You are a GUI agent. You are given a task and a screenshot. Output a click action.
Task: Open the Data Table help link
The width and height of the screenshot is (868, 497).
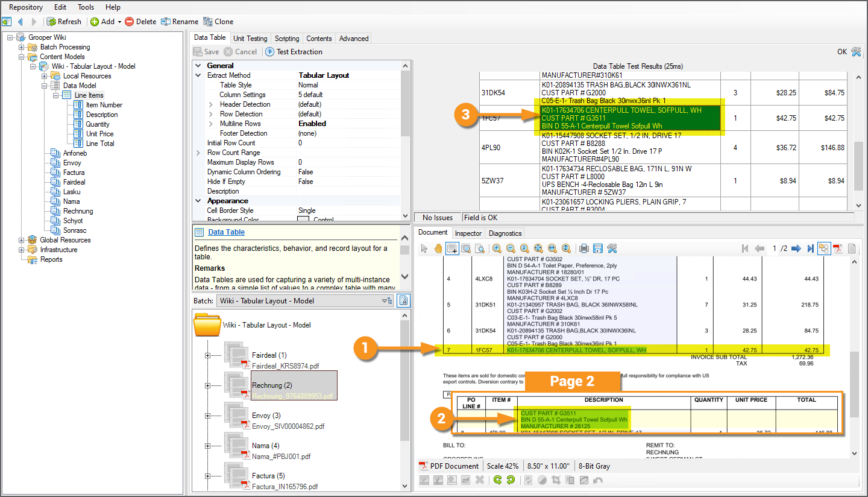226,232
